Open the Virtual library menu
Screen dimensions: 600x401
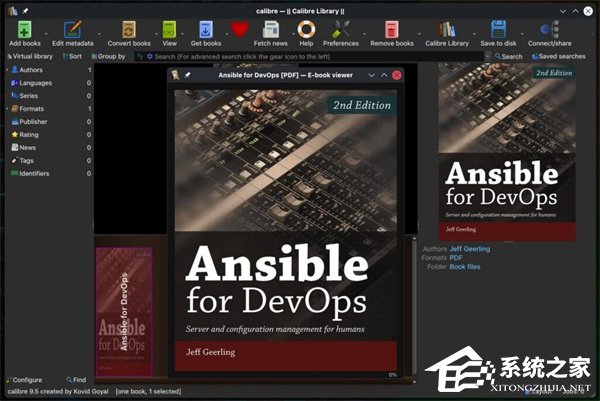(x=30, y=56)
